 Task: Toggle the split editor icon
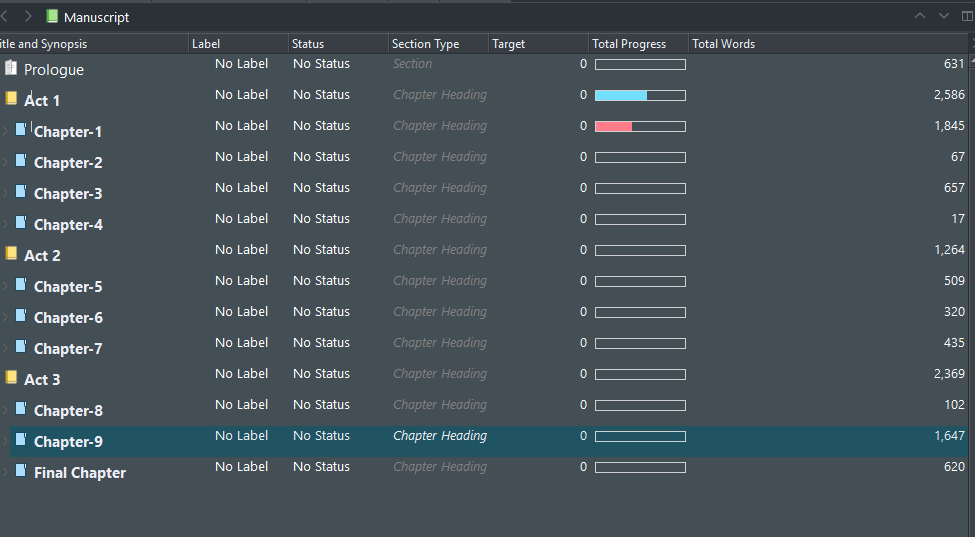pyautogui.click(x=967, y=16)
